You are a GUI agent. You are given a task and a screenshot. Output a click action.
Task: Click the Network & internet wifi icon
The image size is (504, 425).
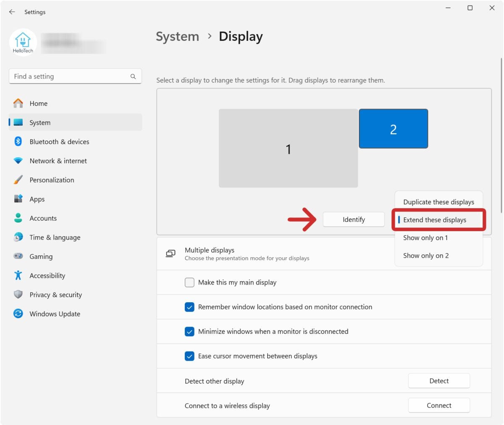click(x=18, y=161)
